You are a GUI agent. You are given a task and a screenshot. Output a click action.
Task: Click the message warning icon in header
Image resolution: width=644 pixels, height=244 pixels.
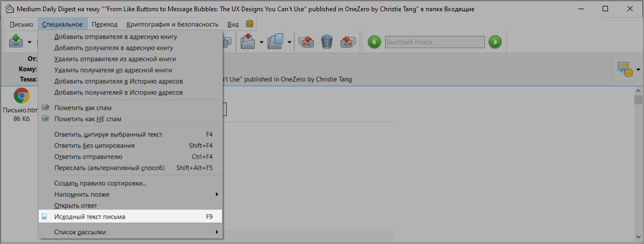626,69
